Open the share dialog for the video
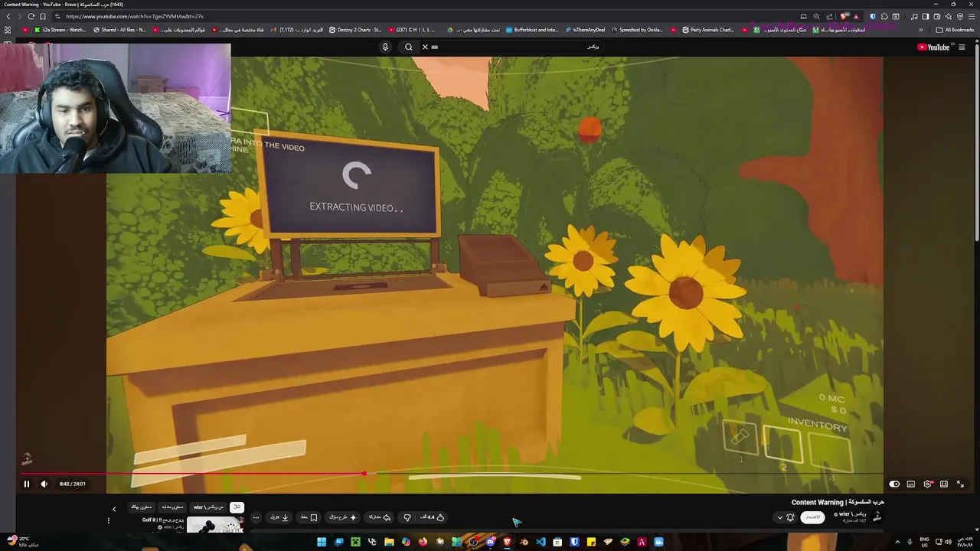 [x=379, y=517]
